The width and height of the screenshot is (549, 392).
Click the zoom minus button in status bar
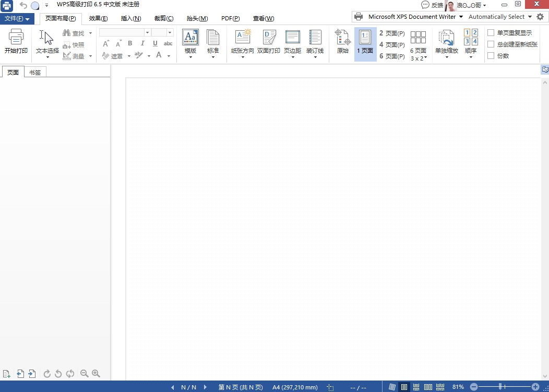click(474, 387)
